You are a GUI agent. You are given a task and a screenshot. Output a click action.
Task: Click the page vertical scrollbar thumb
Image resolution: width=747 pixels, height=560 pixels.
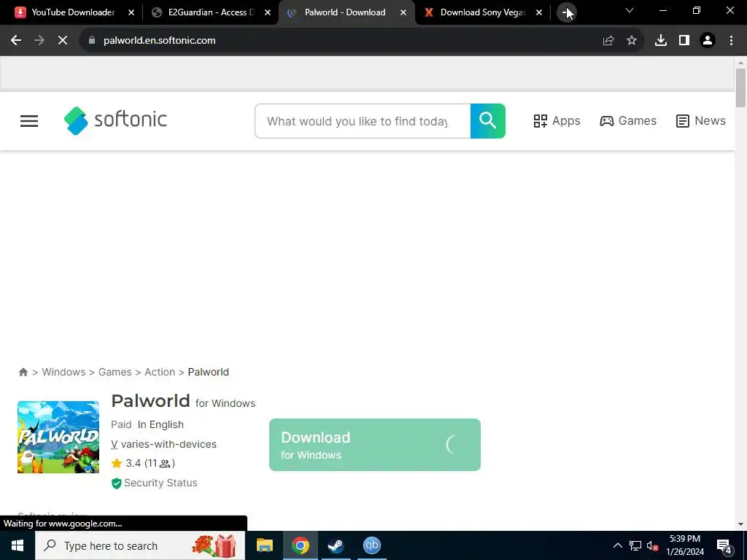click(740, 88)
